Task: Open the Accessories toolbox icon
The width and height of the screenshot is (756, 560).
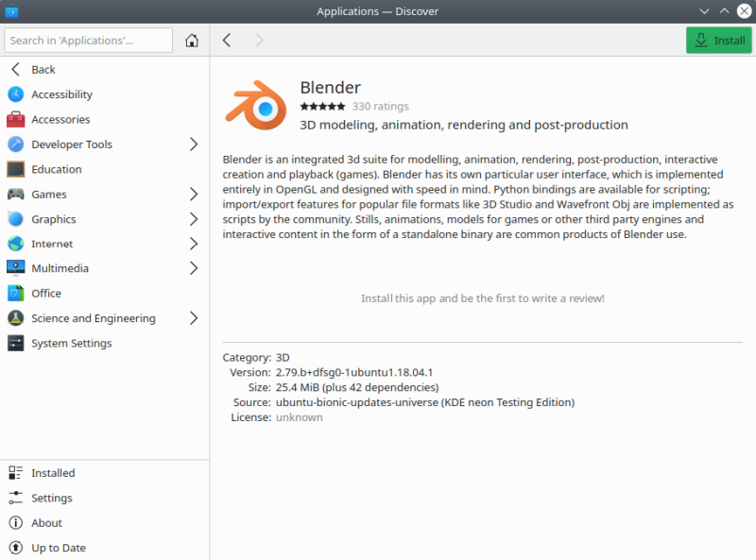Action: [15, 119]
